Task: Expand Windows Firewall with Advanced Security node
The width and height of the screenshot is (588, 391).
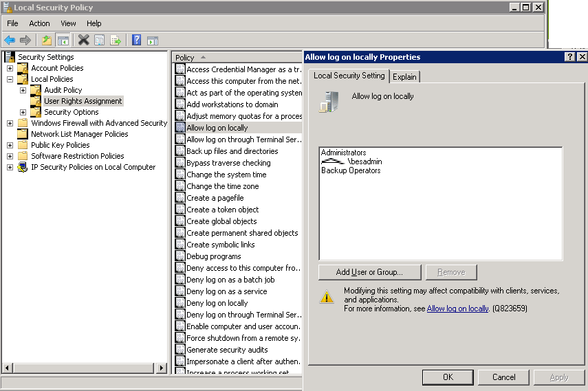Action: tap(10, 123)
